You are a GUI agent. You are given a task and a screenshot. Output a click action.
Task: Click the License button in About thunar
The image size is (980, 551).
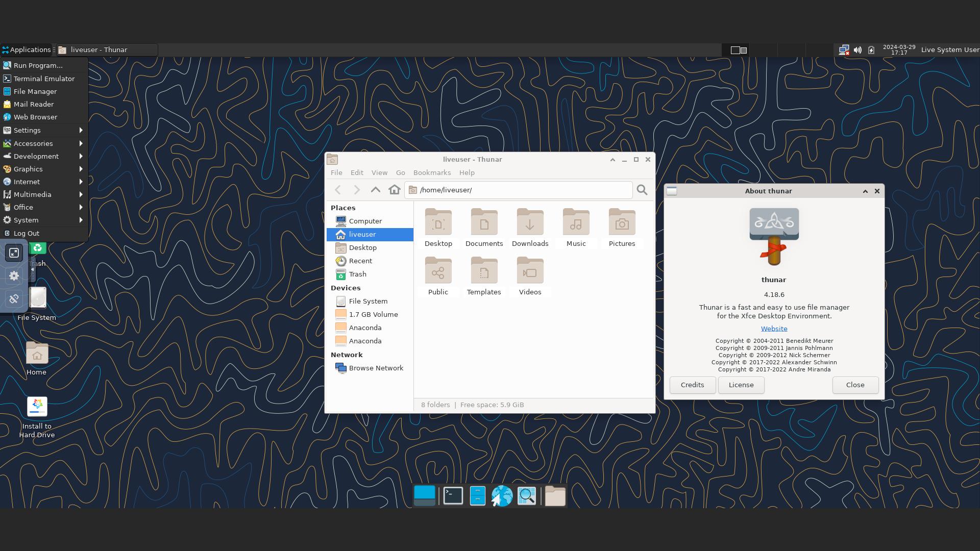click(x=741, y=384)
